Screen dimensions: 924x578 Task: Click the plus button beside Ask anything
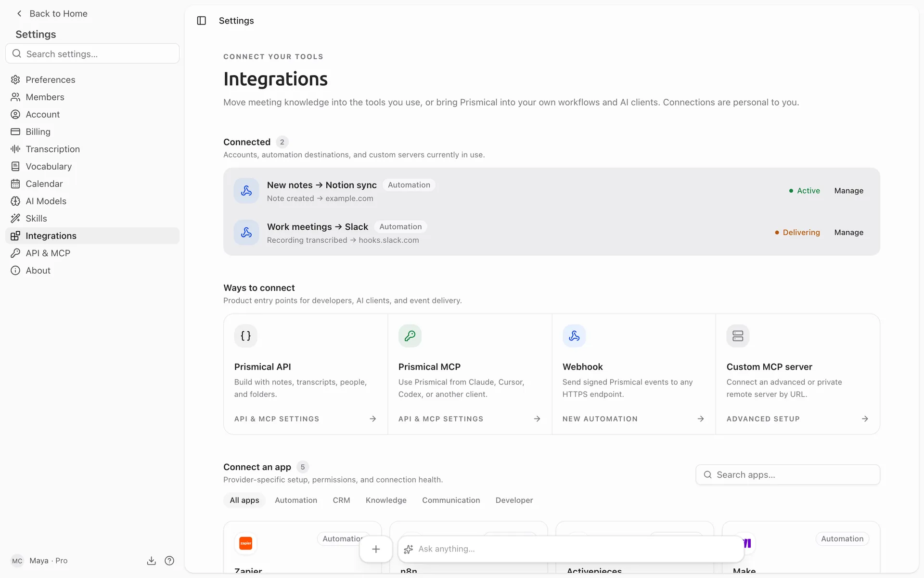(x=376, y=549)
